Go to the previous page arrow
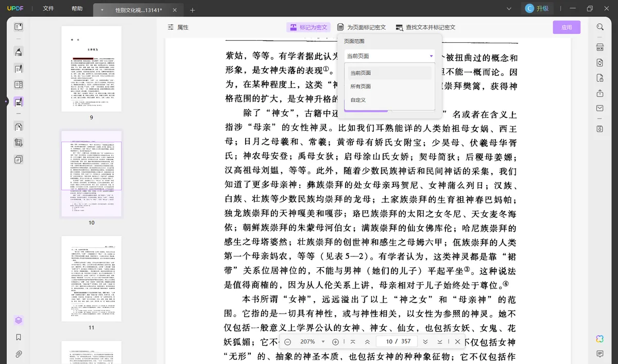This screenshot has width=618, height=364. 367,342
